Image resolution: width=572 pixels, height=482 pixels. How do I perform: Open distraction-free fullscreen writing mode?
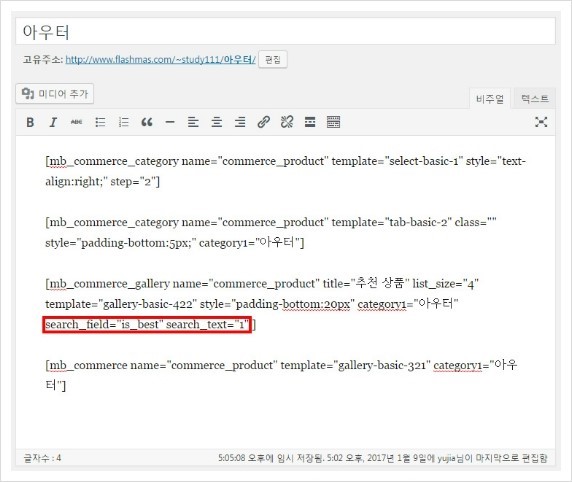tap(541, 122)
